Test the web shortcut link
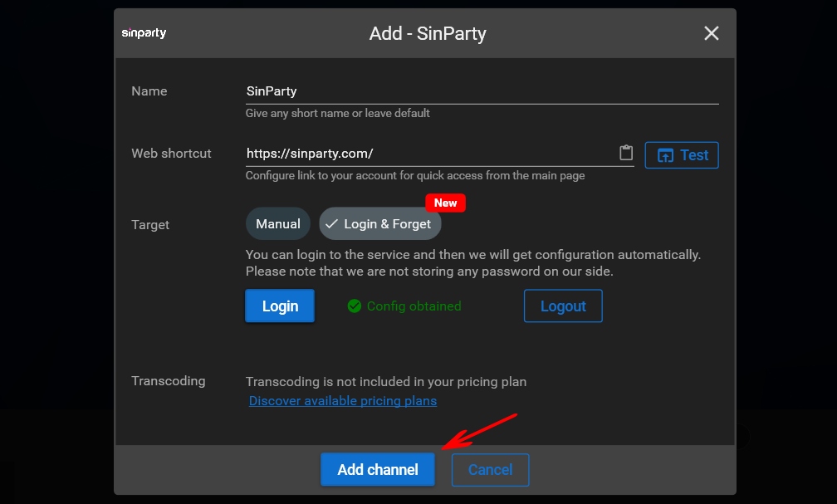 click(682, 154)
